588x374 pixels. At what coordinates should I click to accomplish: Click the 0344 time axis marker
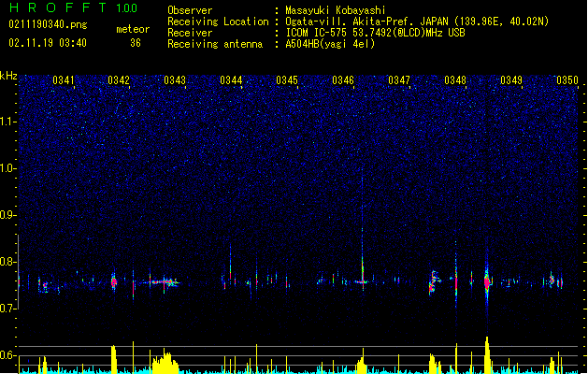(x=231, y=80)
